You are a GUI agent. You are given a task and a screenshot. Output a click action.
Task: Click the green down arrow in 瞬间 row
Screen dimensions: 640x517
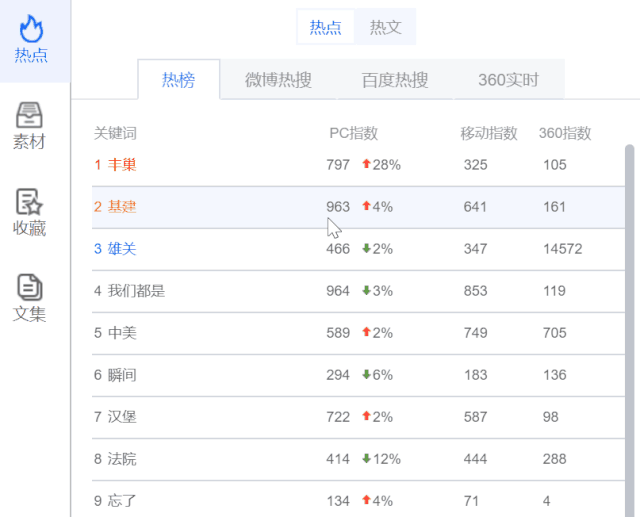point(366,374)
